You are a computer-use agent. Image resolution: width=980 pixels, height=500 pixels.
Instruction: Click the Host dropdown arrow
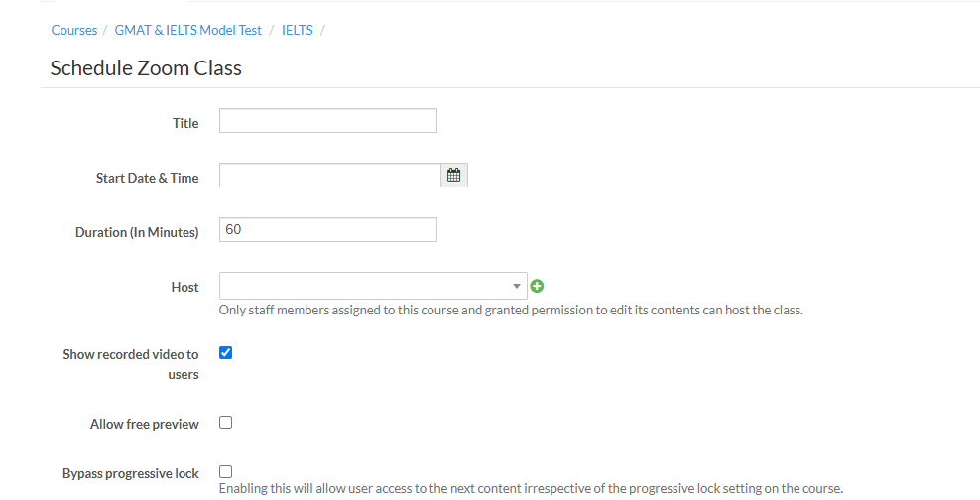point(517,286)
